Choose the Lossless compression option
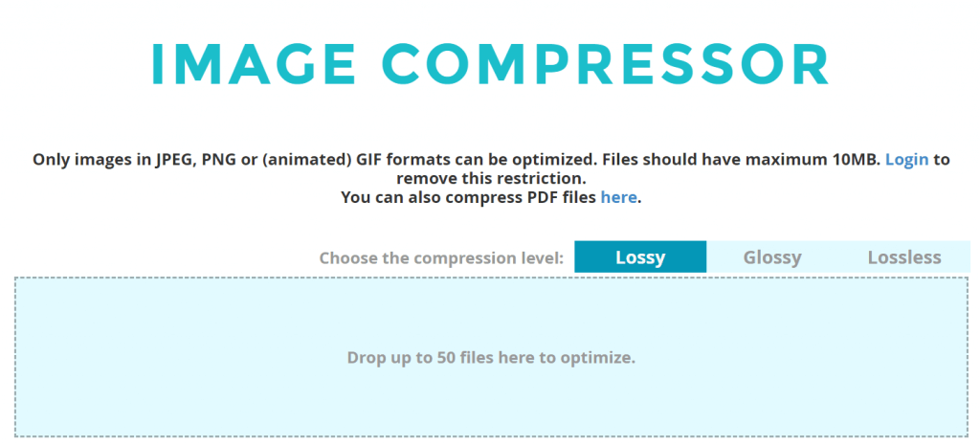 (903, 256)
